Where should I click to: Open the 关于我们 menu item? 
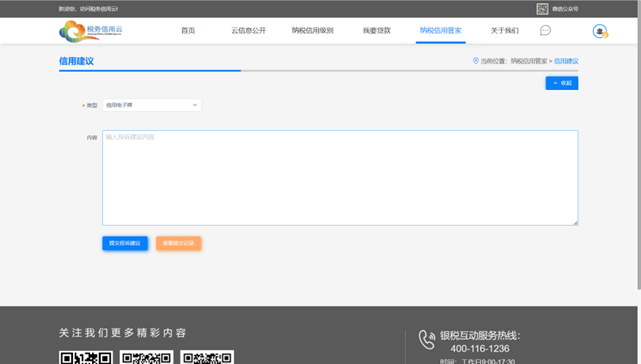505,31
